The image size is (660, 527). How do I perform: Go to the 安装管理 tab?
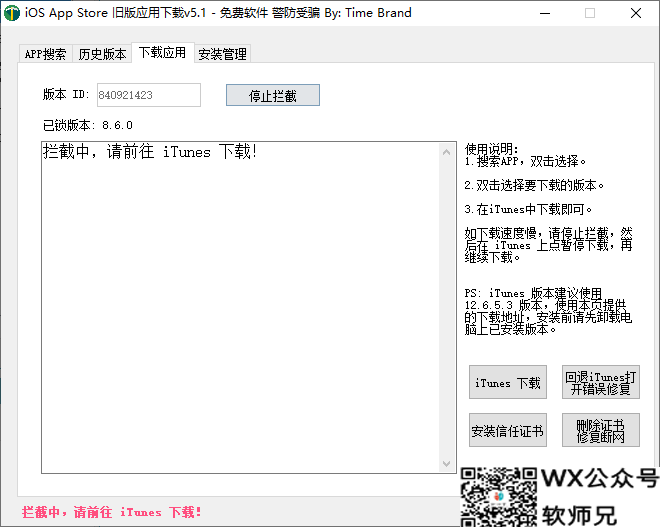pos(222,54)
